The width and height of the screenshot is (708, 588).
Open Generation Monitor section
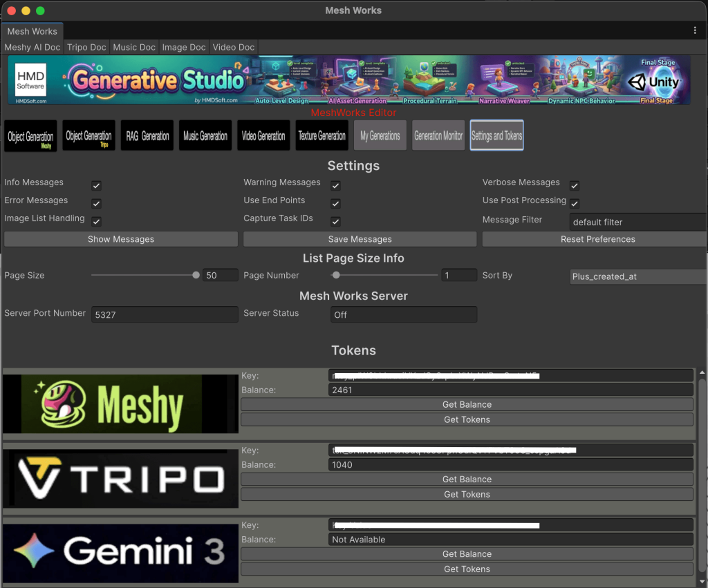coord(438,135)
